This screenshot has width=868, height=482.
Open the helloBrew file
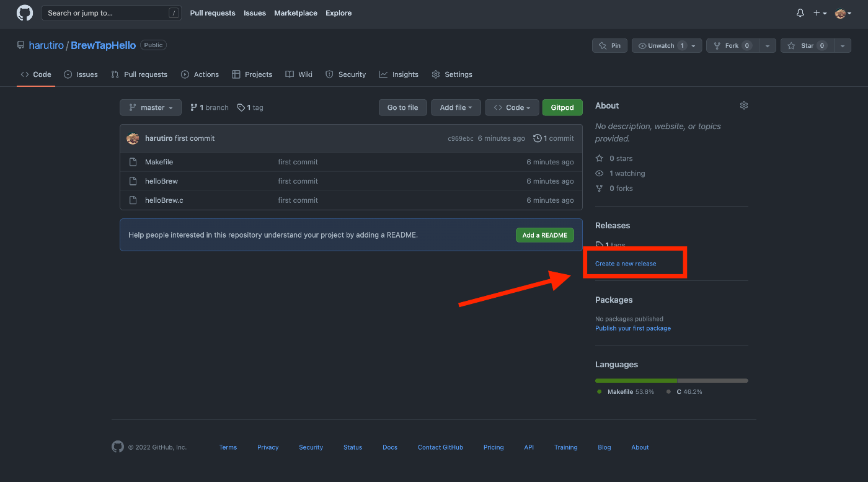click(x=161, y=181)
